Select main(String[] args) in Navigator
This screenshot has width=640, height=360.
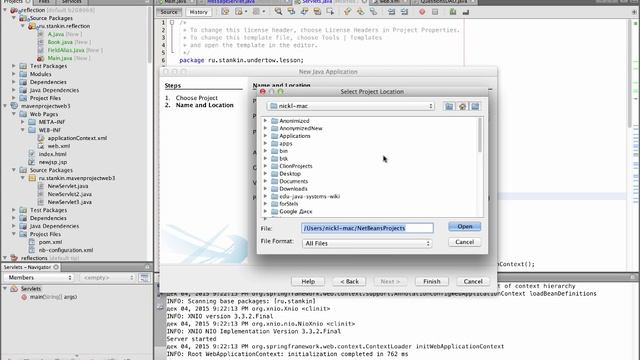click(53, 297)
